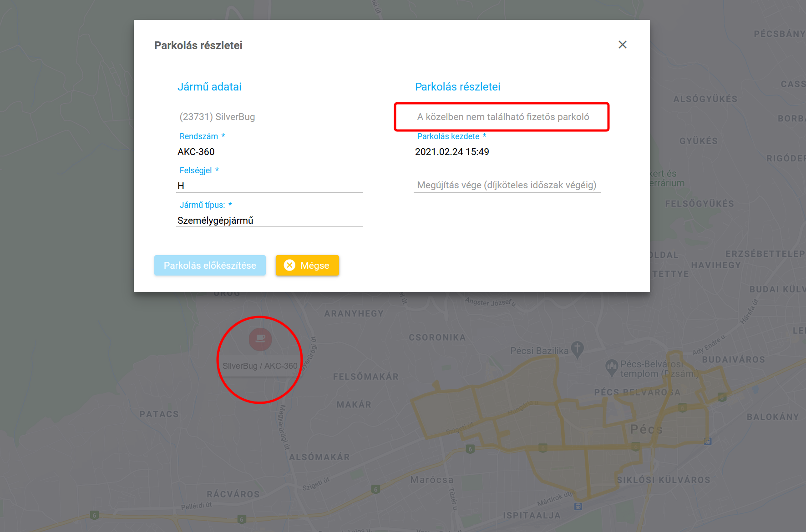Click the SilverBug / AKC-360 map label
806x532 pixels.
[260, 366]
